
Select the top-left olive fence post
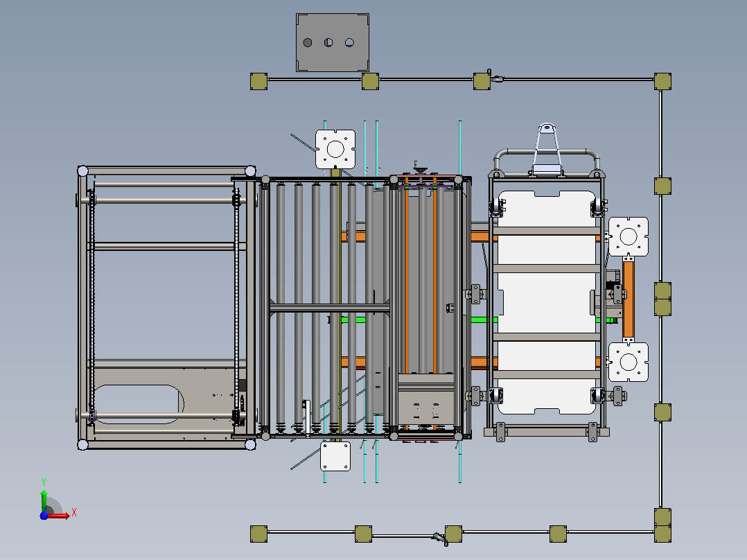[x=258, y=82]
